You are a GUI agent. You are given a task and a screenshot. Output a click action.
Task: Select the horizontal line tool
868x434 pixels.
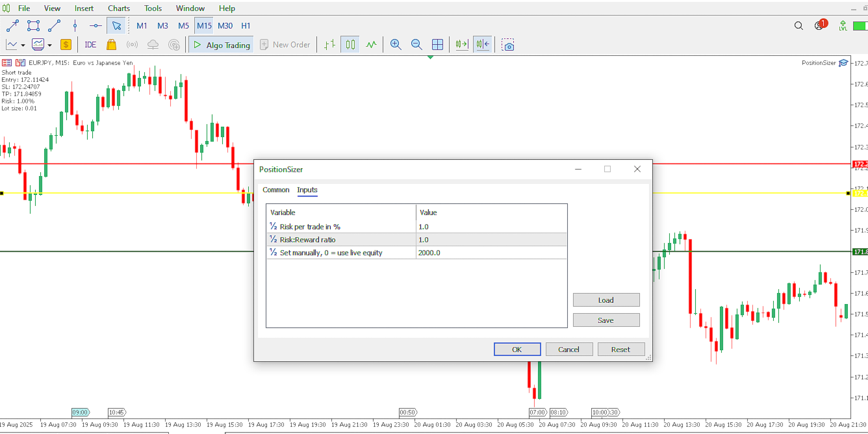(x=96, y=26)
